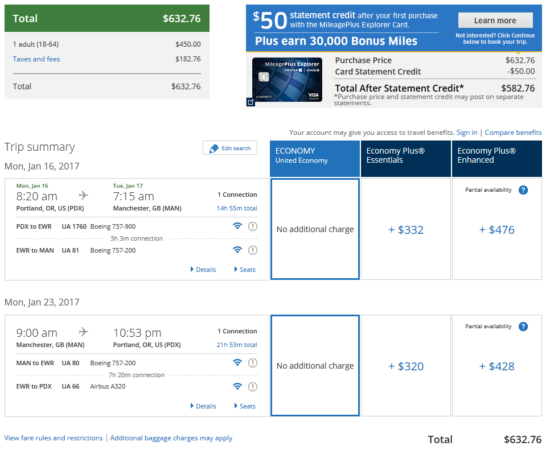Screen dimensions: 550x450
Task: Choose + $428 Economy Plus Enhanced return
Action: tap(497, 366)
